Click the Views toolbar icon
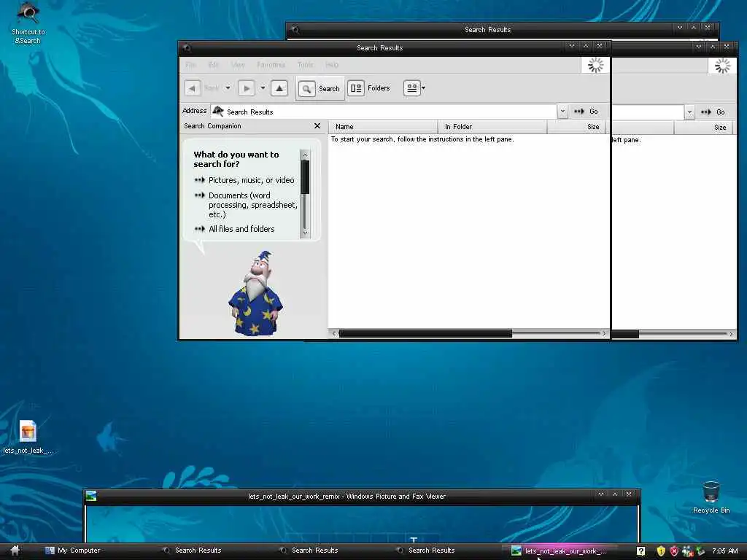The width and height of the screenshot is (747, 560). (412, 88)
